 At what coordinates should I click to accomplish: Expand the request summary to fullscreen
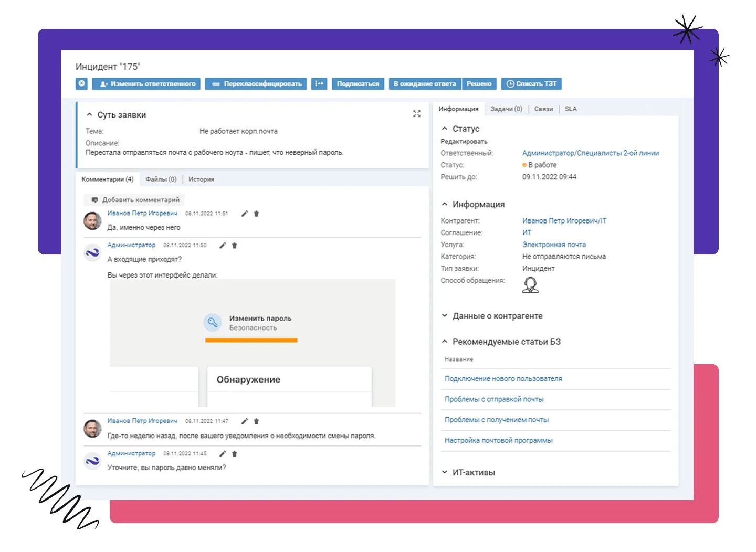(x=417, y=114)
